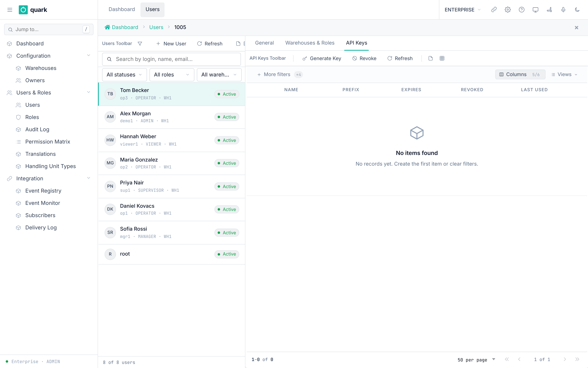Open the link icon in header
Screen dimensions: 588x368
pos(494,10)
